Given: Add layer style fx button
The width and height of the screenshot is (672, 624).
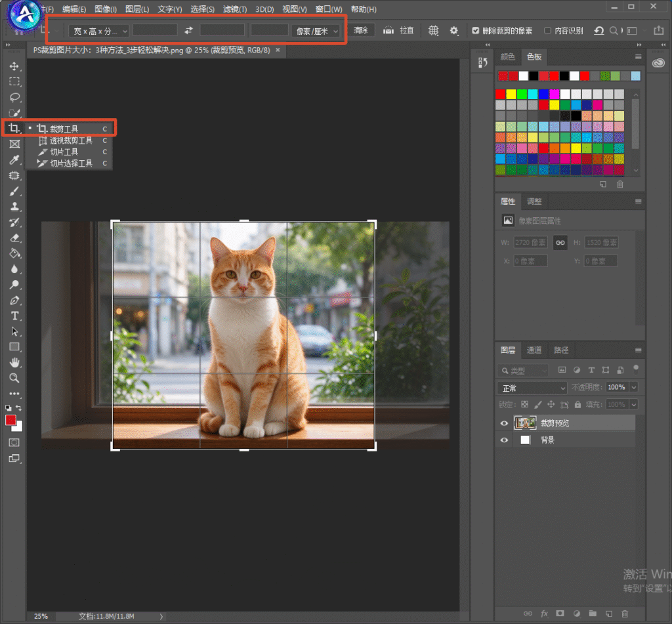Looking at the screenshot, I should pos(544,614).
